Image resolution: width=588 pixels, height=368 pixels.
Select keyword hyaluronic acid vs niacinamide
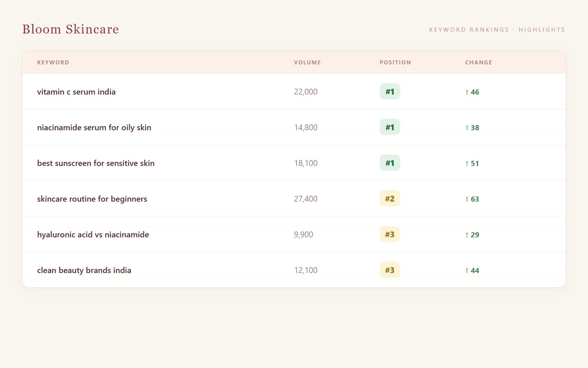click(x=93, y=234)
